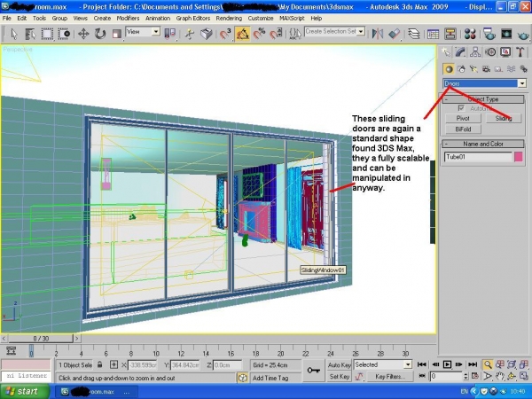Image resolution: width=532 pixels, height=399 pixels.
Task: Toggle the AutoGrid checkbox
Action: [x=461, y=108]
